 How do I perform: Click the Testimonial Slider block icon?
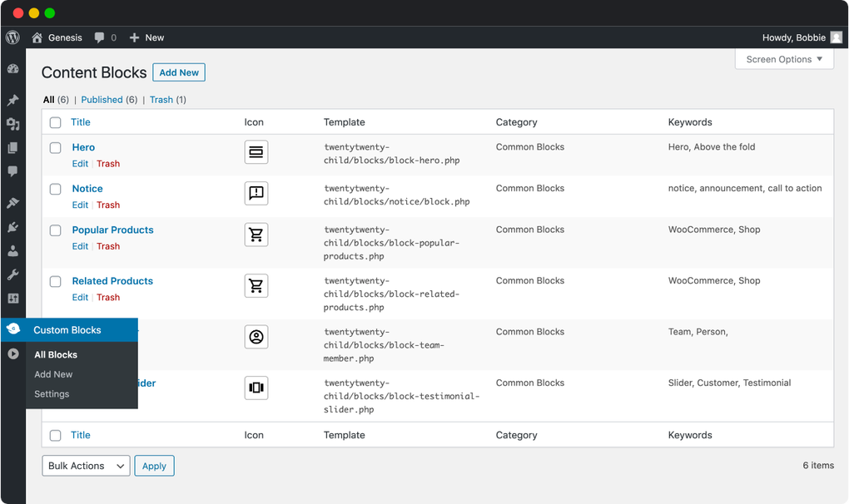(x=256, y=388)
